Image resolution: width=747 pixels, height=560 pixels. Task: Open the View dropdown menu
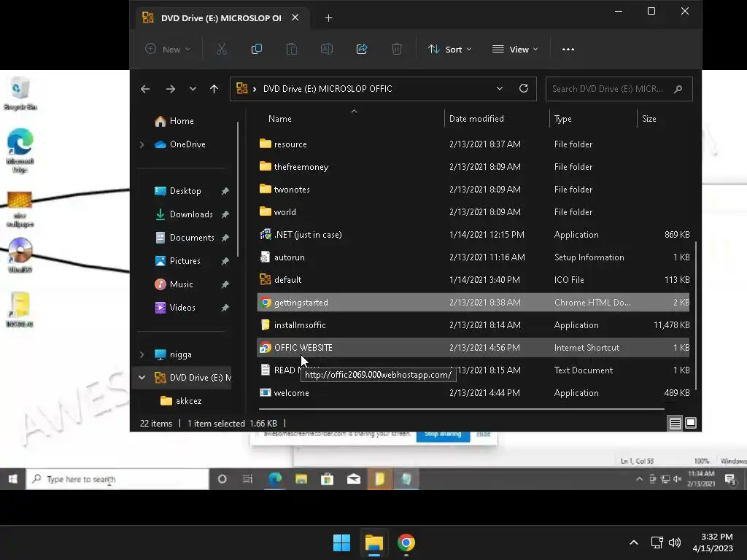[x=515, y=49]
